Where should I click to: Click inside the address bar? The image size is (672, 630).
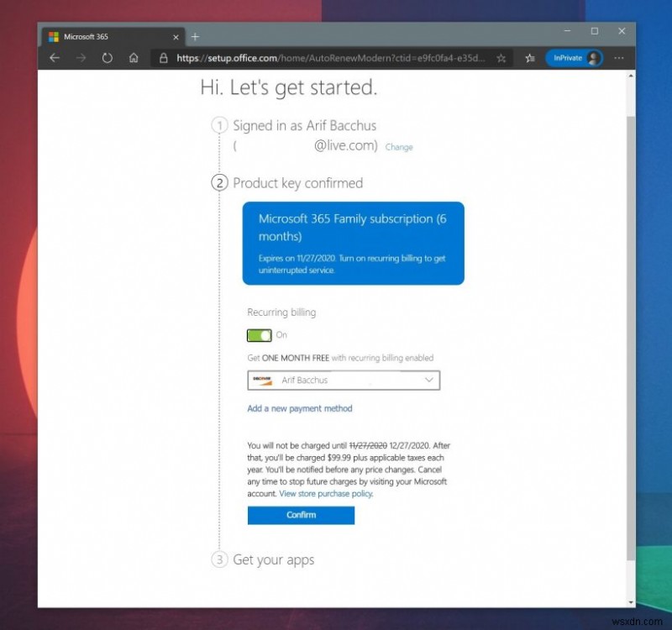pos(336,58)
